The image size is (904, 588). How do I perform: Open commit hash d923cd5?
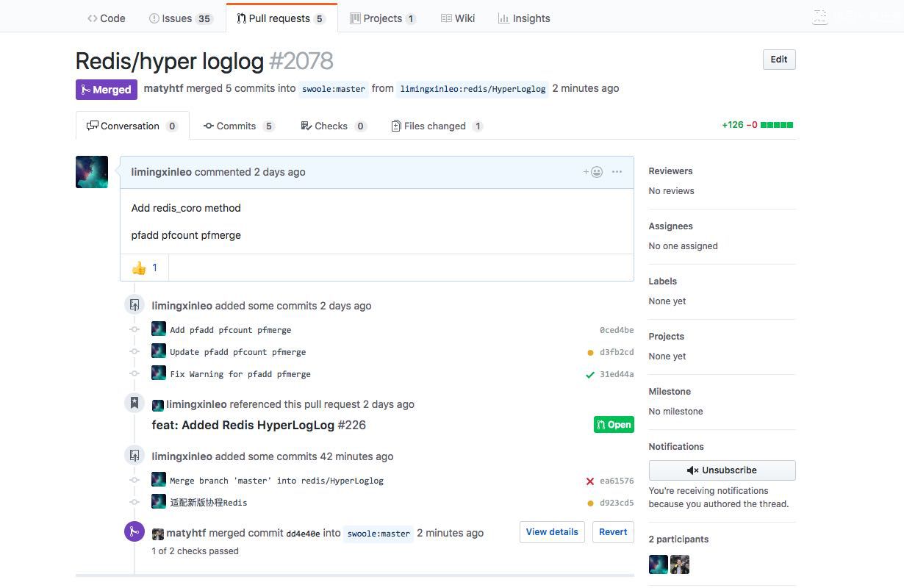pyautogui.click(x=617, y=503)
